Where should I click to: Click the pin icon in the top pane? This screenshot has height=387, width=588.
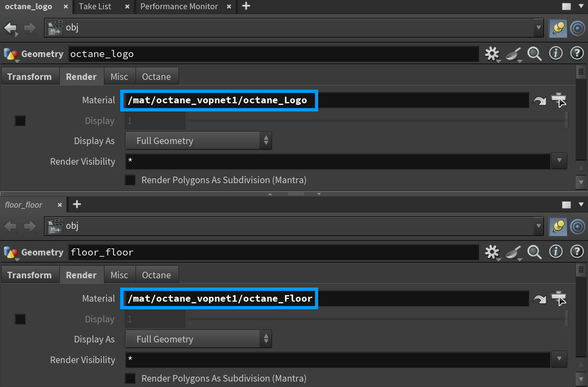point(558,28)
